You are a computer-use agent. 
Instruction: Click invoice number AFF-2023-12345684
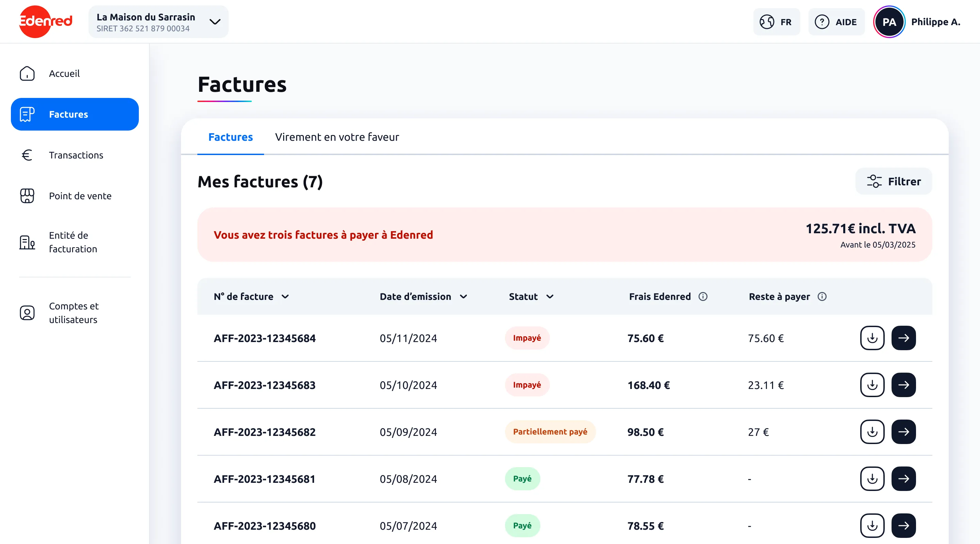264,338
